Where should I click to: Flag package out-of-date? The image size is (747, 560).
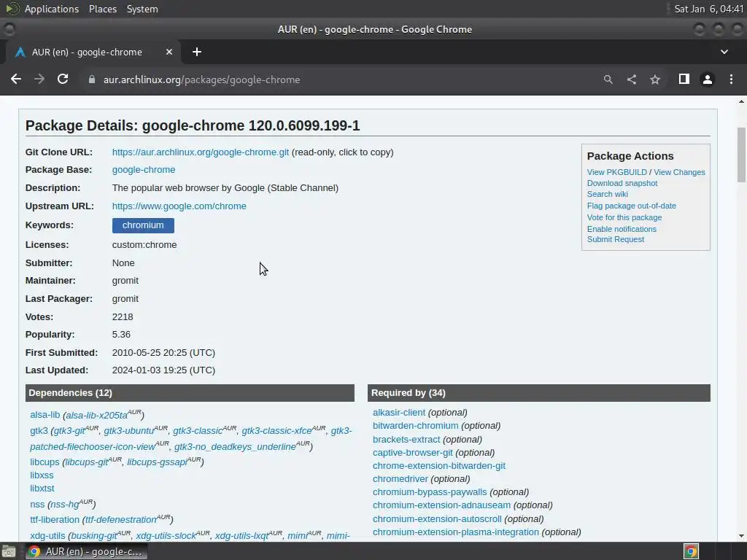[x=631, y=206]
